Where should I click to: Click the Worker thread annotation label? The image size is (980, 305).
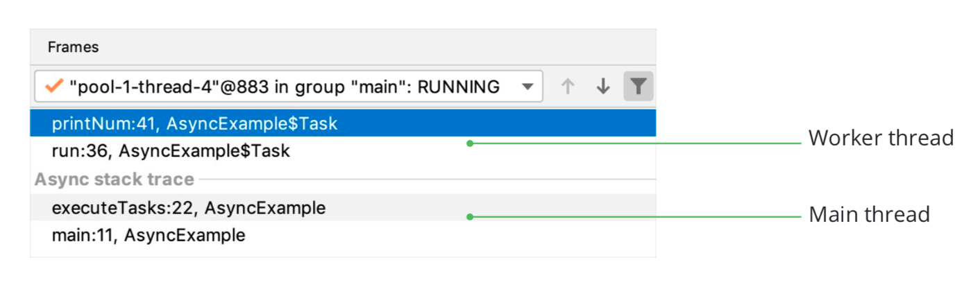click(881, 138)
